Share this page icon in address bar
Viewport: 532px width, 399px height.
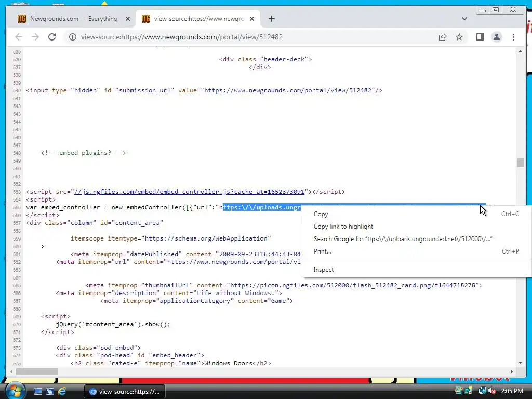[x=443, y=37]
